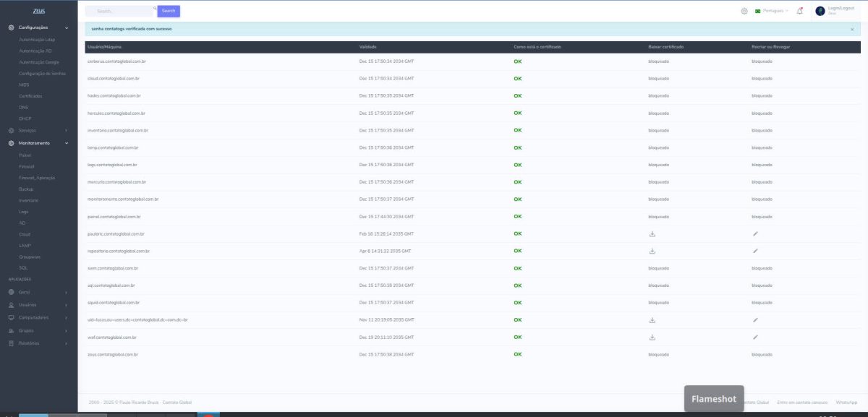The width and height of the screenshot is (868, 417).
Task: Open the Português language dropdown
Action: point(772,11)
